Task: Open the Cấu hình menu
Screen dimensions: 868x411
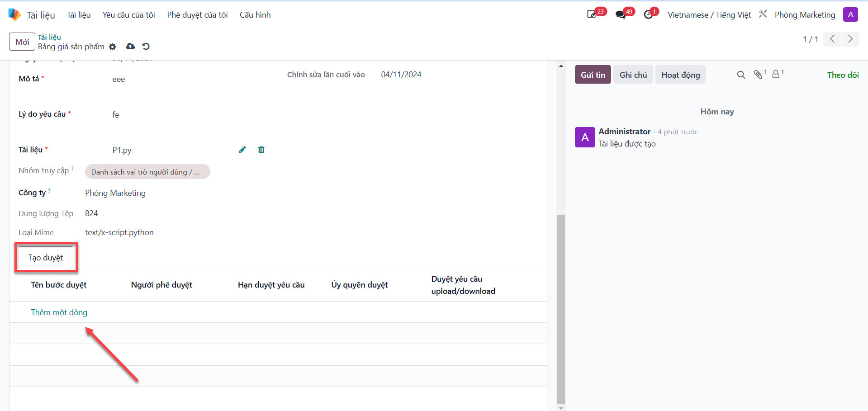Action: pyautogui.click(x=255, y=15)
